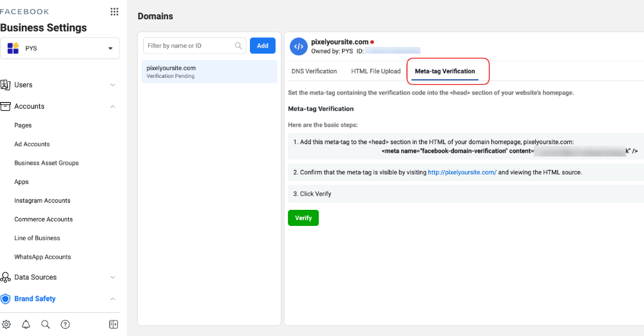Expand the Data Sources section chevron
The width and height of the screenshot is (644, 336).
pos(113,277)
